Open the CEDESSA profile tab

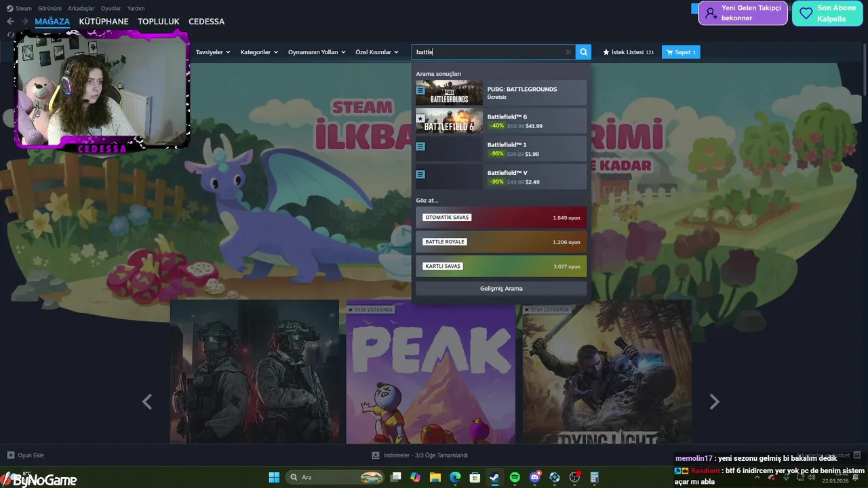click(207, 22)
